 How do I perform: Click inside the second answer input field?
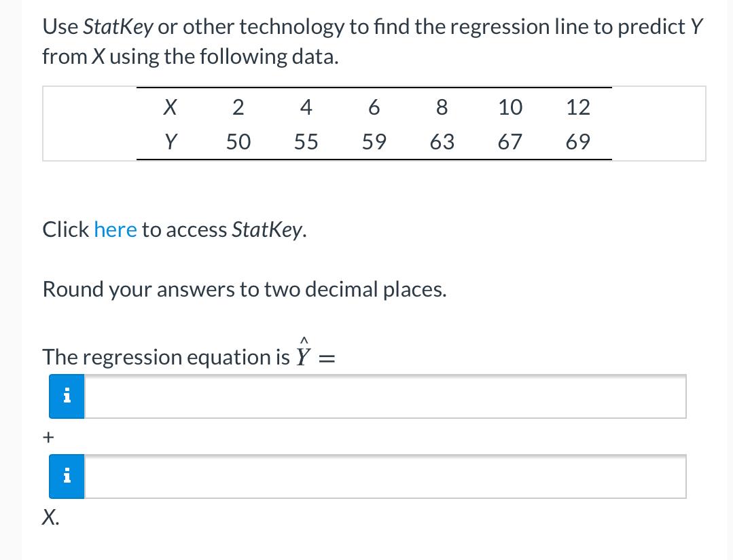pyautogui.click(x=380, y=476)
